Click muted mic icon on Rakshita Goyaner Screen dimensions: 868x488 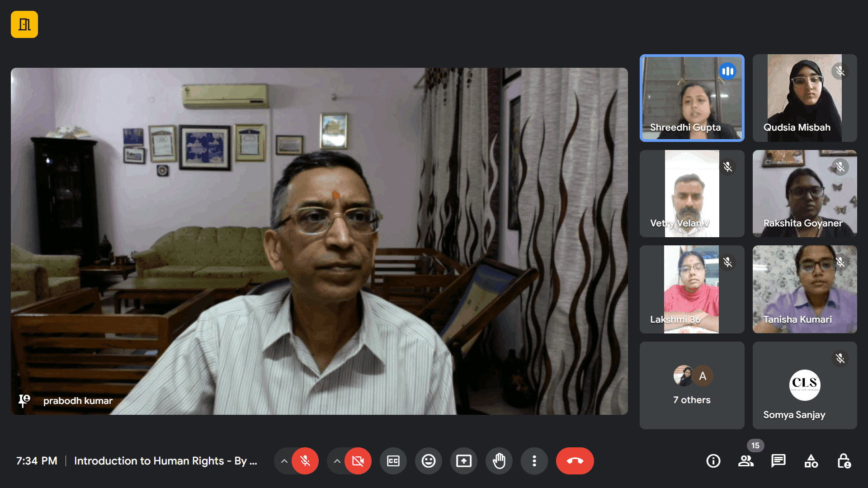(x=840, y=167)
